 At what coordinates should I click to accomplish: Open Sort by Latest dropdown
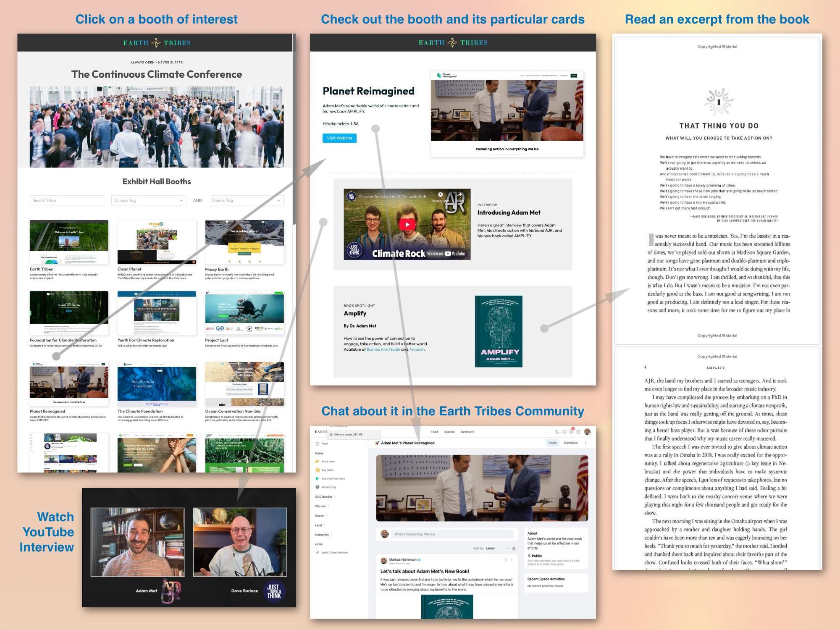[x=491, y=548]
